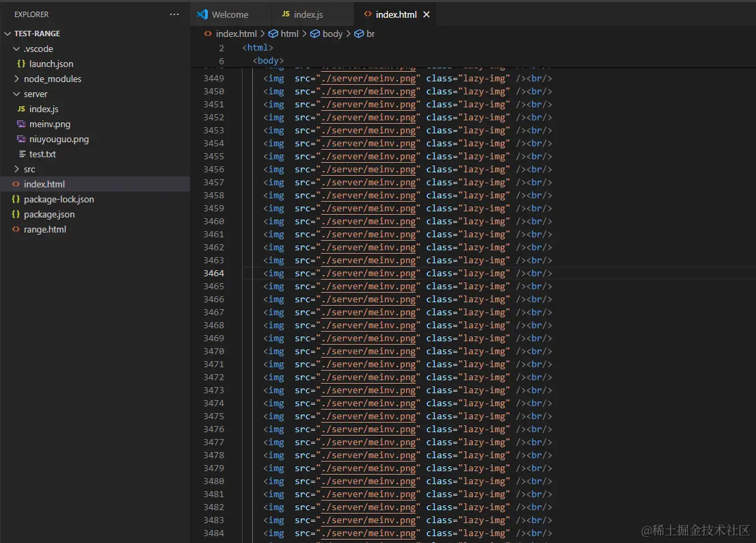
Task: Open index.js inside server folder
Action: click(44, 109)
